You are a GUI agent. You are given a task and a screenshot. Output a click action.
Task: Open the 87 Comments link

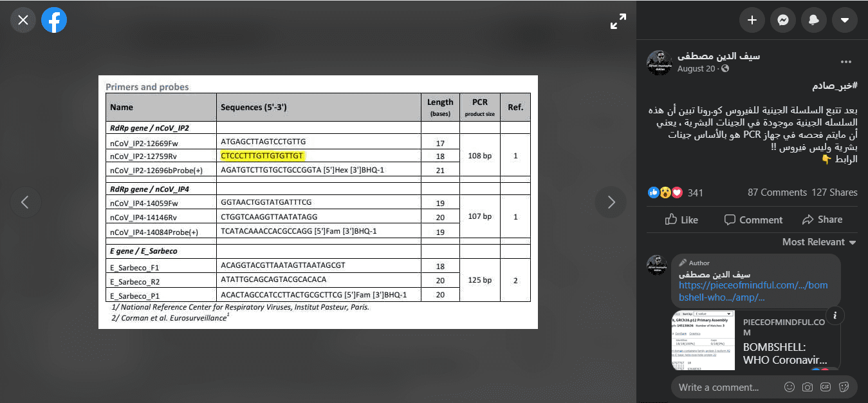coord(777,192)
